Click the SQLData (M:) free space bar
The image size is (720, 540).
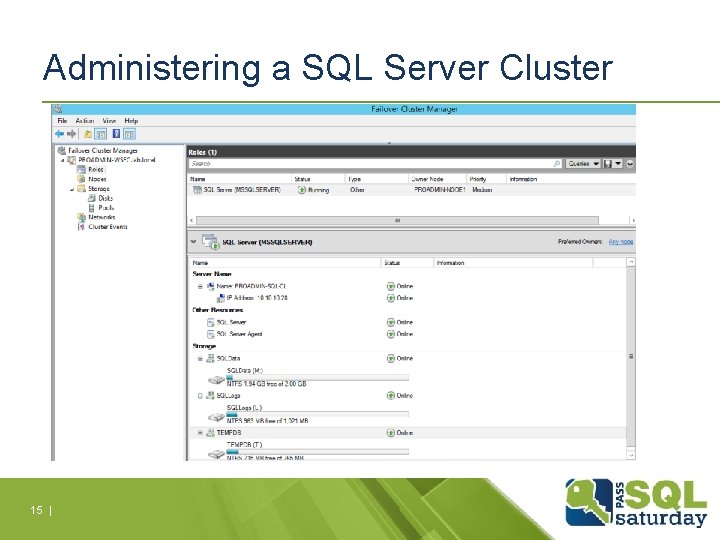pos(317,377)
